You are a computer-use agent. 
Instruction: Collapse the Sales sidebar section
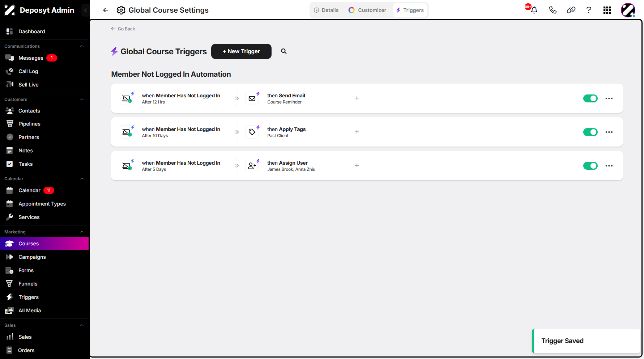click(82, 325)
